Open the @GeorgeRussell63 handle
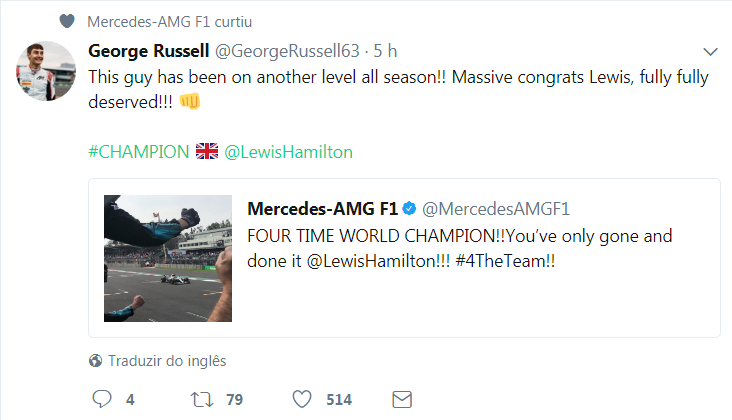This screenshot has width=732, height=420. pyautogui.click(x=298, y=51)
